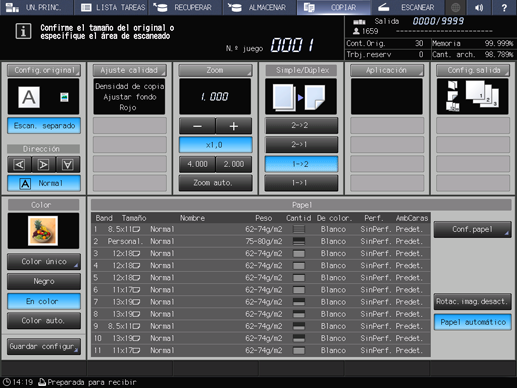The width and height of the screenshot is (517, 388).
Task: Click the N.º juego 0001 counter
Action: tap(292, 45)
